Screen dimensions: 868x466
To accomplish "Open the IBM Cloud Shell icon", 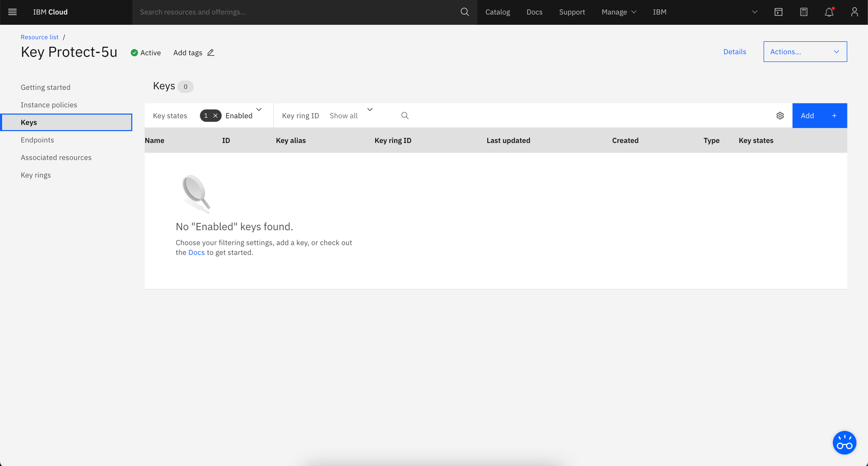I will pyautogui.click(x=778, y=12).
